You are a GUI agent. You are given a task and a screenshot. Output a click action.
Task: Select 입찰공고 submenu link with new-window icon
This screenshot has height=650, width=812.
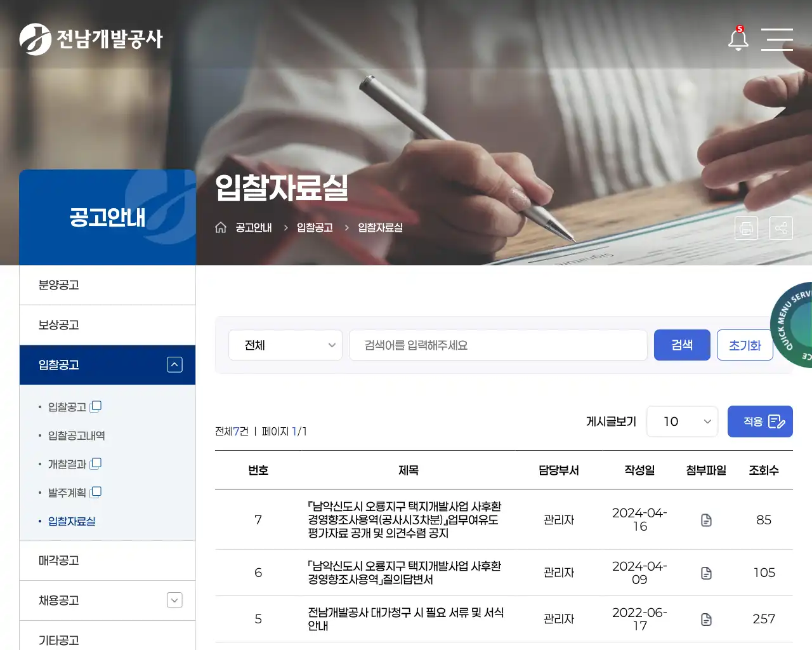click(74, 407)
